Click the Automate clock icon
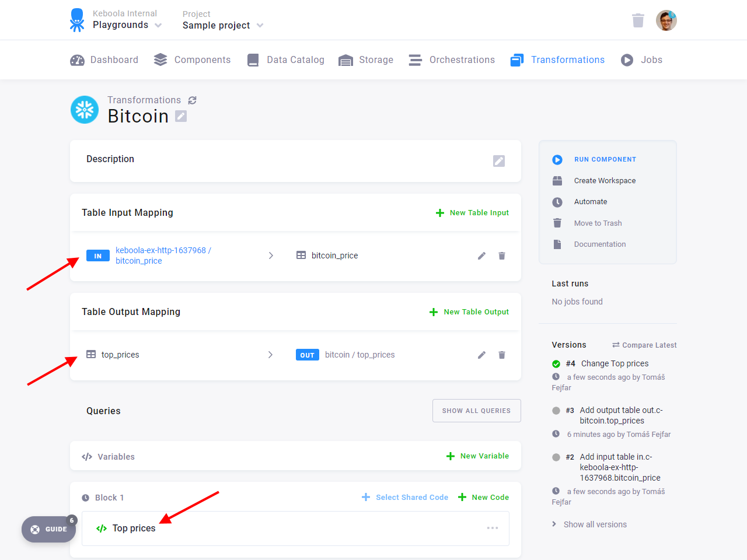747x560 pixels. click(x=557, y=202)
